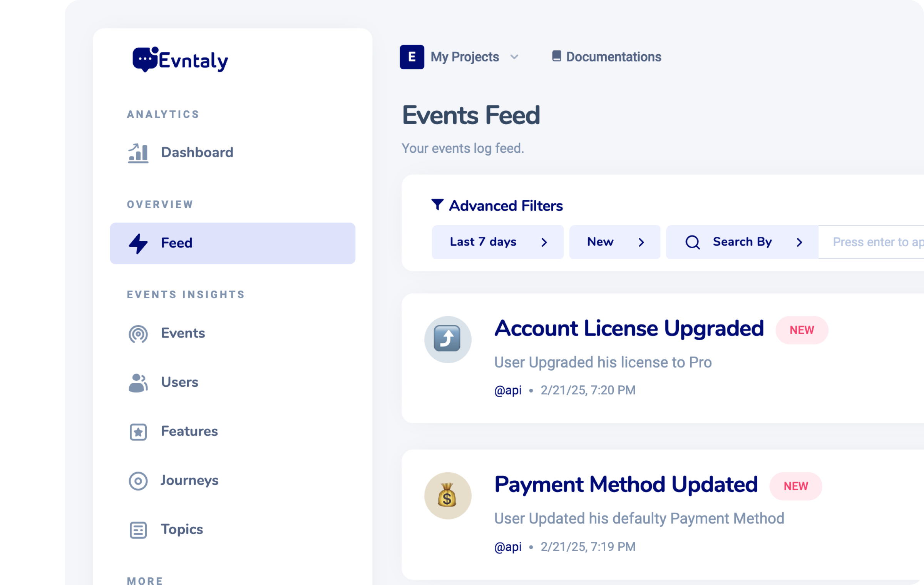
Task: Click the search magnifier icon
Action: [693, 242]
